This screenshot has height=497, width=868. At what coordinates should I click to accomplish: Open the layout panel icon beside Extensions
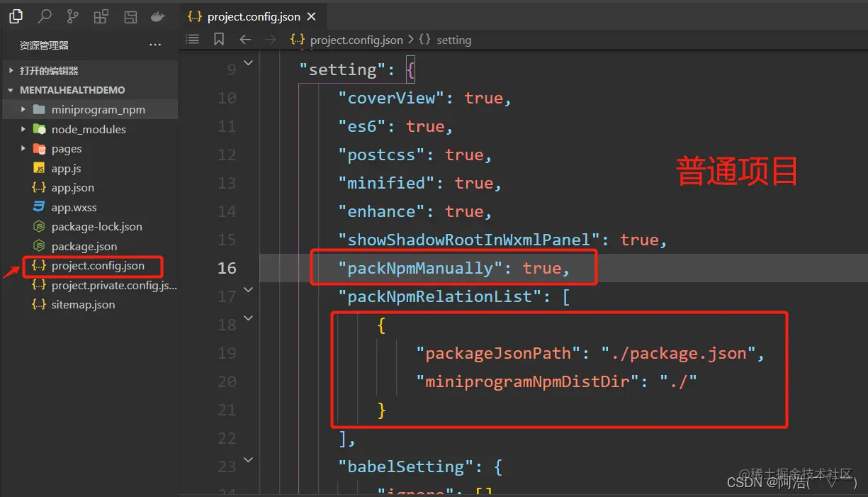pyautogui.click(x=130, y=17)
